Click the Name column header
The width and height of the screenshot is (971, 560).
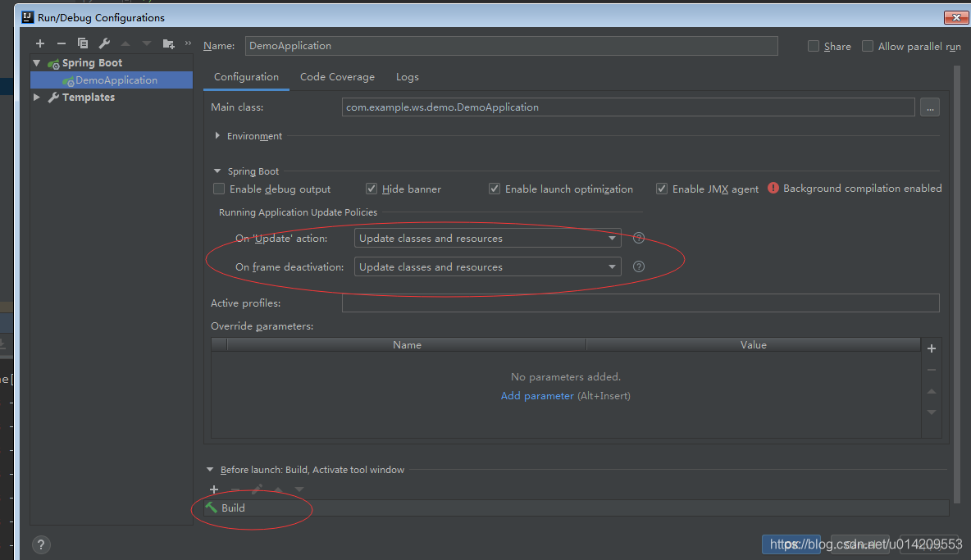(407, 344)
